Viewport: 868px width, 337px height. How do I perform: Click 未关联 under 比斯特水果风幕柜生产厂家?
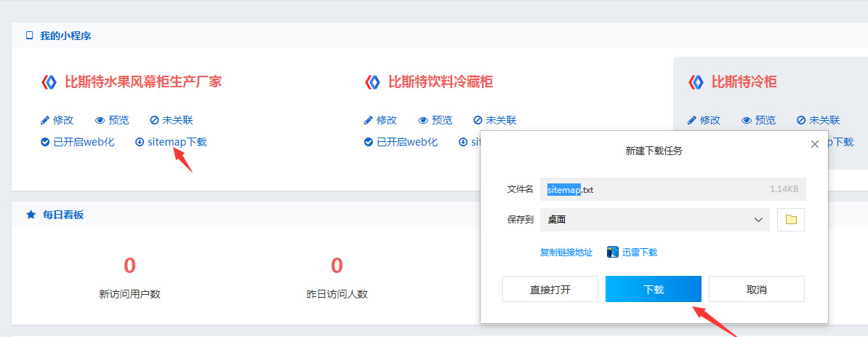[x=172, y=120]
